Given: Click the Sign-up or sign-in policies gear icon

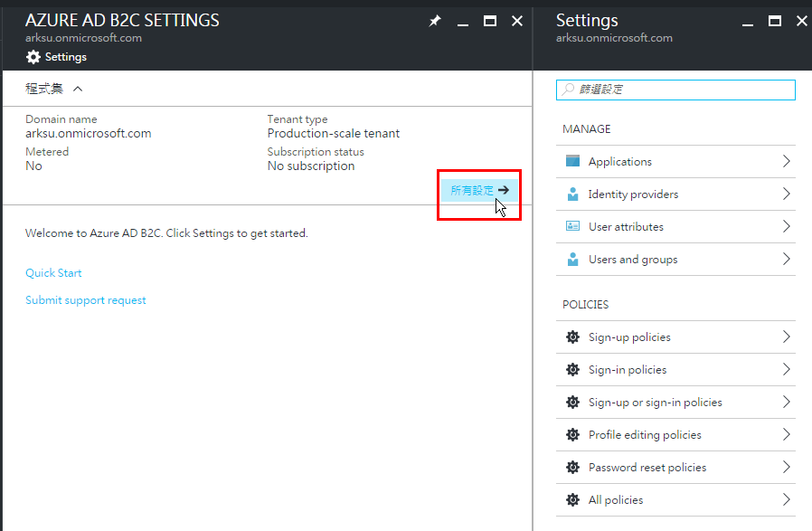Looking at the screenshot, I should click(x=572, y=403).
